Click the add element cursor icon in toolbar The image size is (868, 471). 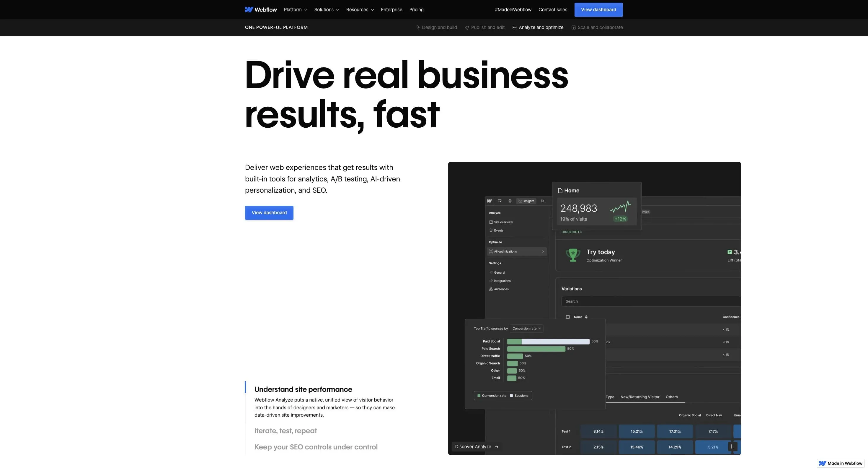click(500, 201)
